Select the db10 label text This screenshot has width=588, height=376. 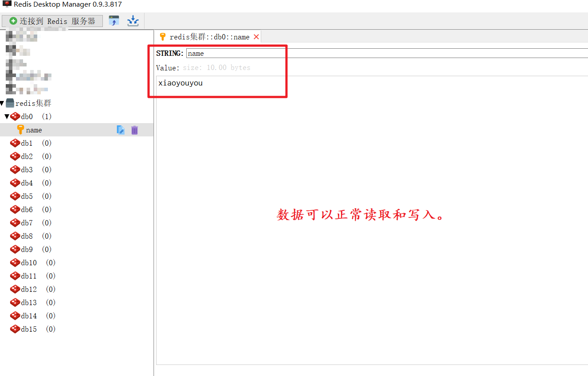29,263
